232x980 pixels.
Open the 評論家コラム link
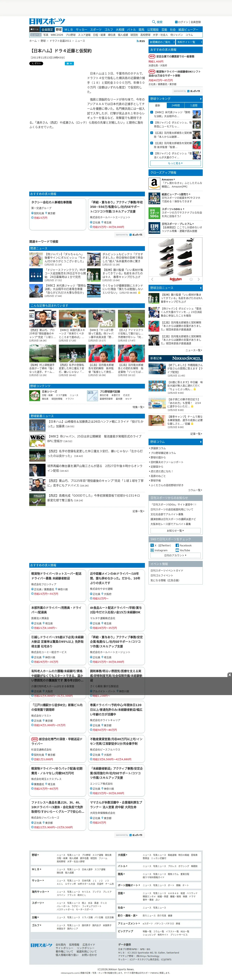[158, 448]
